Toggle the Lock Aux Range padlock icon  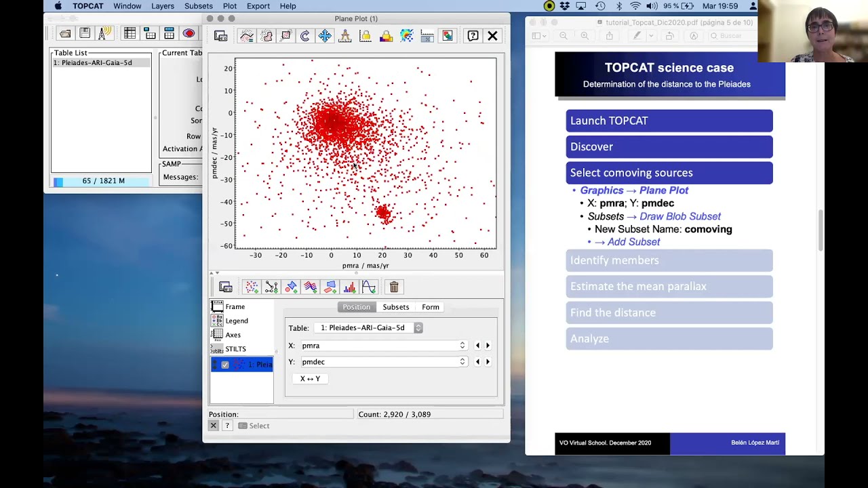pos(386,36)
